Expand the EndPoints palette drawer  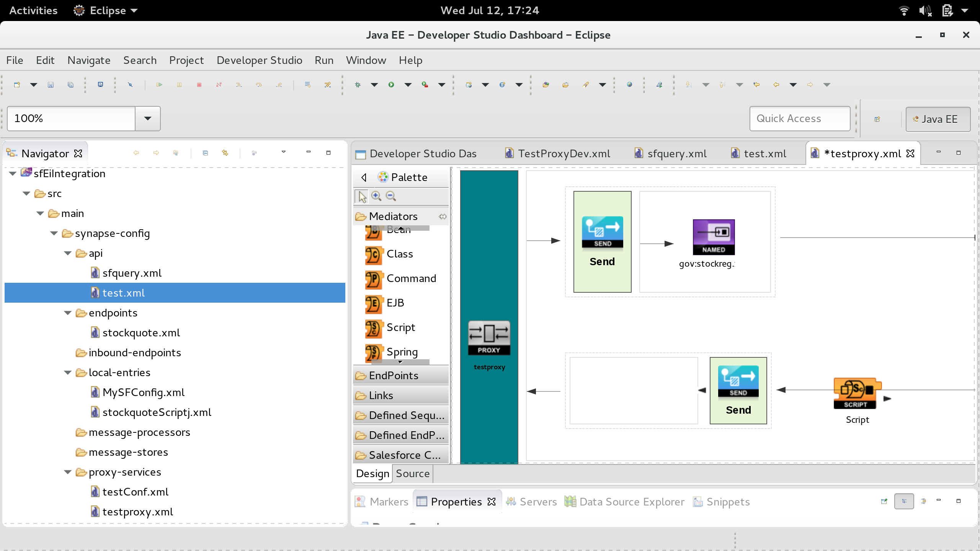393,376
